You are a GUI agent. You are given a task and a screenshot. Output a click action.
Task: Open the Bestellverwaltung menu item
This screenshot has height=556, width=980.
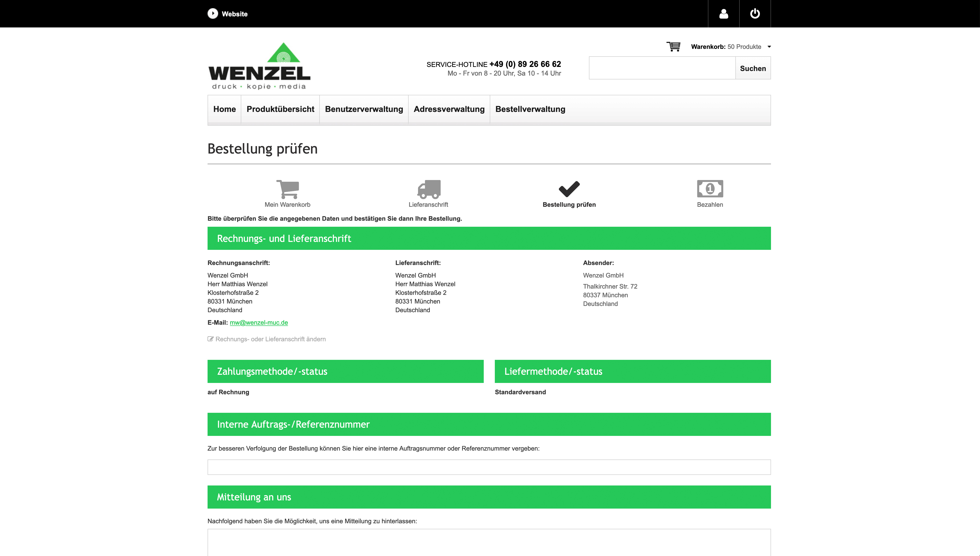[530, 109]
